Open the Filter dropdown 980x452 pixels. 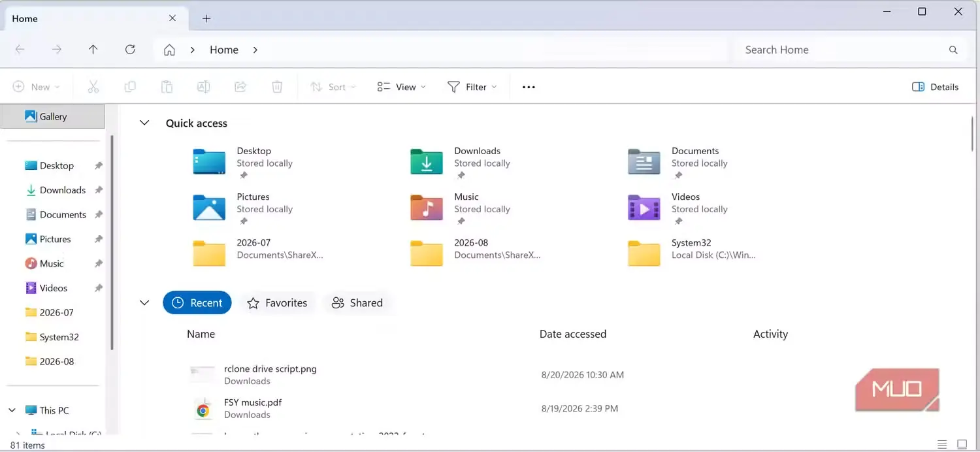472,87
